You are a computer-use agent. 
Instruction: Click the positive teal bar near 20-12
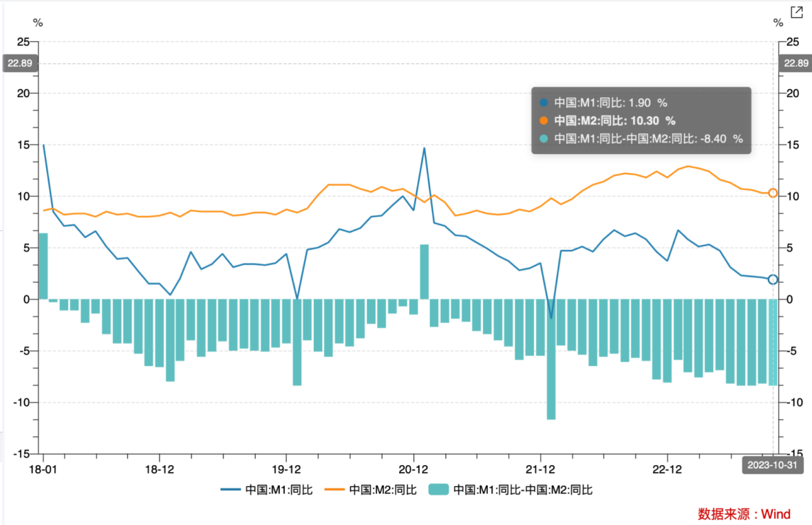coord(424,272)
